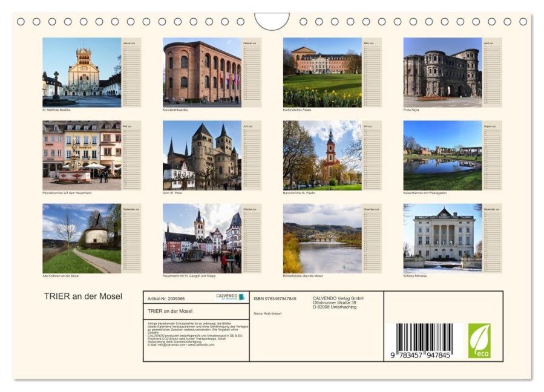Image resolution: width=544 pixels, height=392 pixels.
Task: Click 'TRIER an der Mosel' below the Artikel-Nr.
Action: (170, 311)
